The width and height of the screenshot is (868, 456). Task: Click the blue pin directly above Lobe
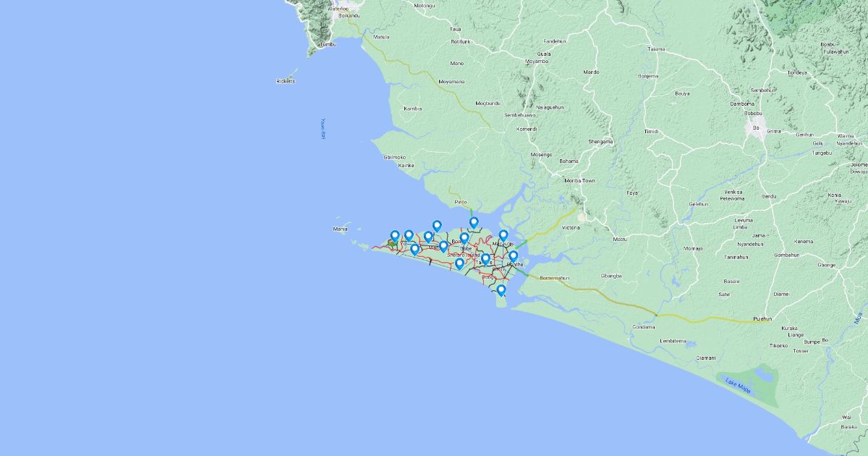click(x=464, y=238)
